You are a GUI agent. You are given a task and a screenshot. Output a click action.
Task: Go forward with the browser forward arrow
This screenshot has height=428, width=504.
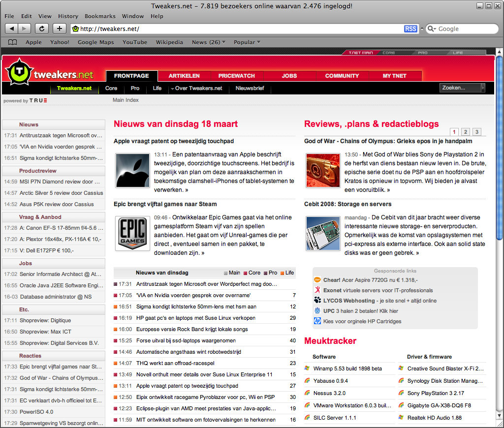(25, 29)
